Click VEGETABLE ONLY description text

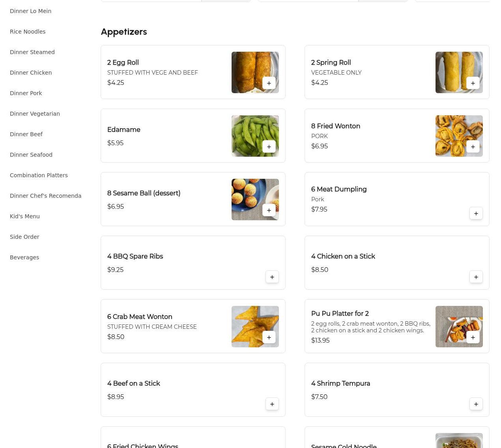pos(336,73)
